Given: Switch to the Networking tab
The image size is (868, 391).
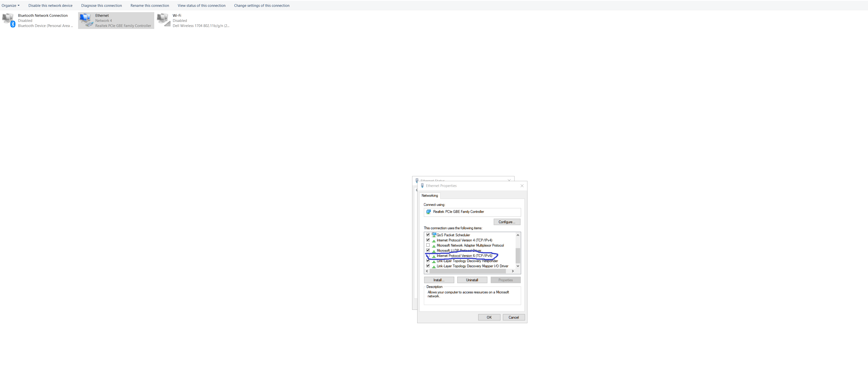Looking at the screenshot, I should click(430, 196).
